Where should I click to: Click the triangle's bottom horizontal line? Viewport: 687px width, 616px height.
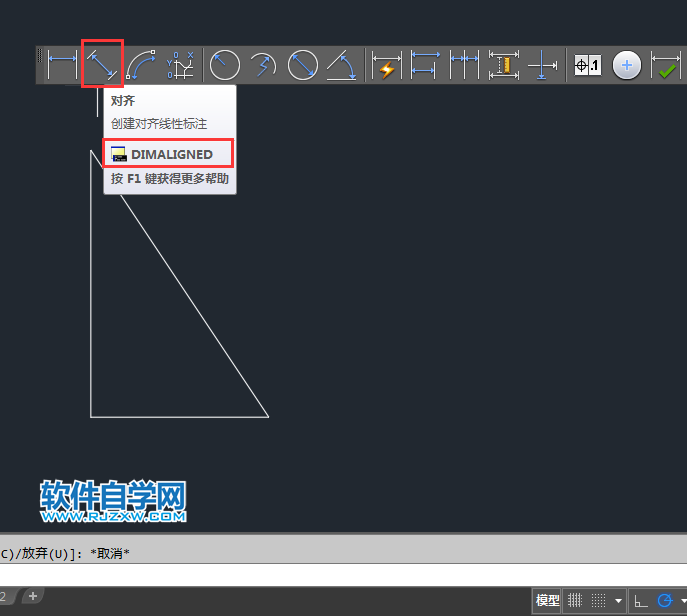tap(179, 417)
